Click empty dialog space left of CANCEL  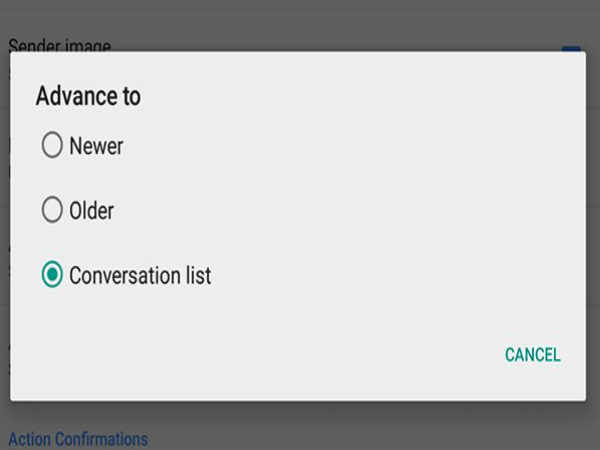click(x=300, y=355)
